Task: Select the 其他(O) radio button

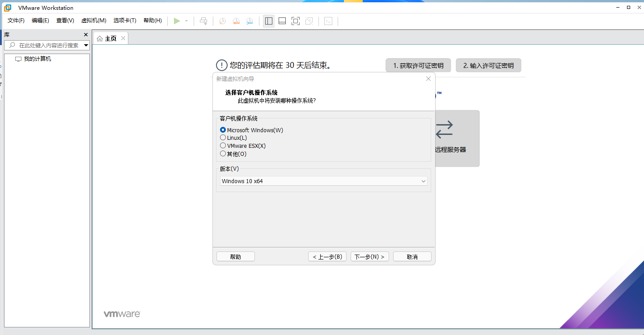Action: click(x=223, y=154)
